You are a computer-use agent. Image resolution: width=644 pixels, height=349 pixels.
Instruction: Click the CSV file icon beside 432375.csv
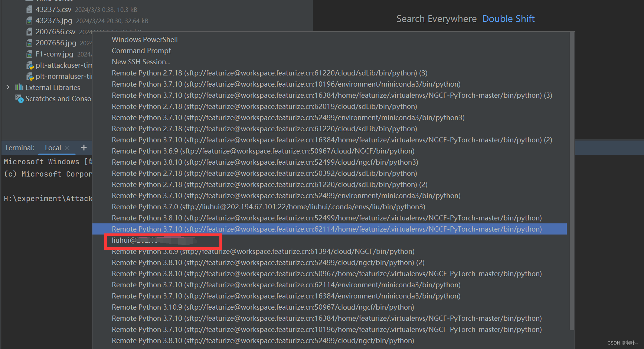(29, 9)
